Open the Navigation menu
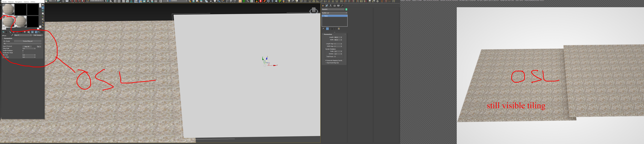Viewport: 644px width, 144px height. pyautogui.click(x=19, y=2)
